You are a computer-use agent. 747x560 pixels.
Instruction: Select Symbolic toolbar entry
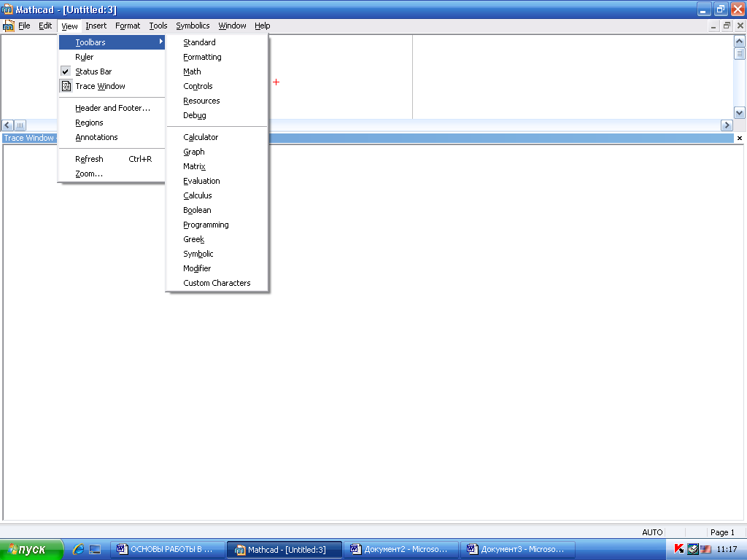(x=217, y=254)
